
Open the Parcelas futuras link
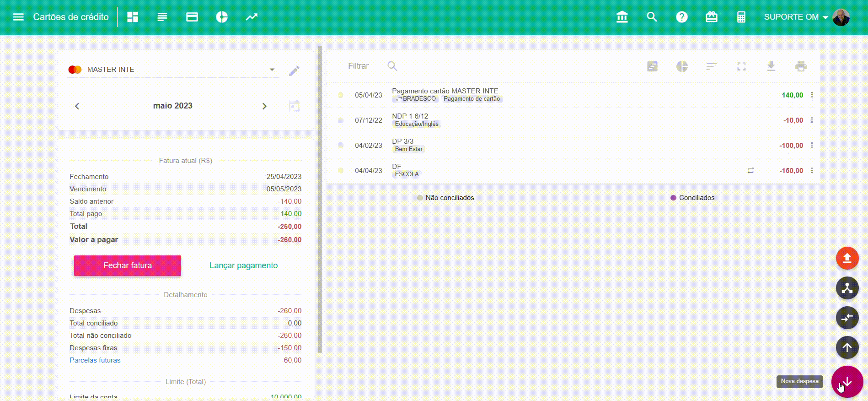click(95, 360)
